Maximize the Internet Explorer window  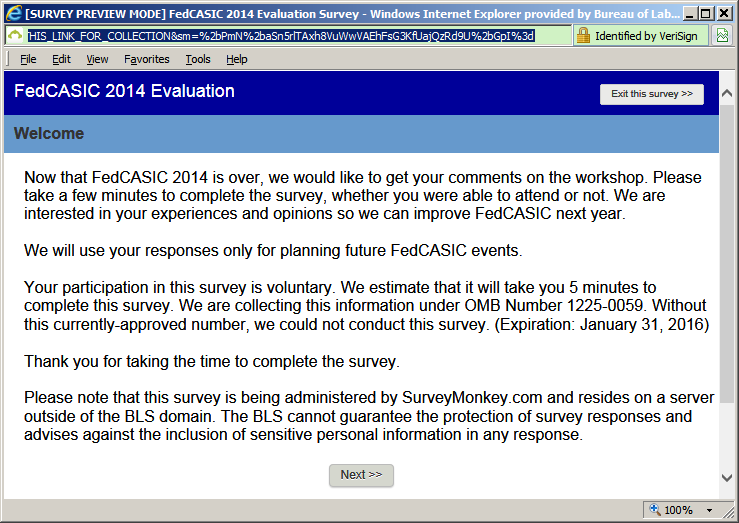pyautogui.click(x=706, y=13)
